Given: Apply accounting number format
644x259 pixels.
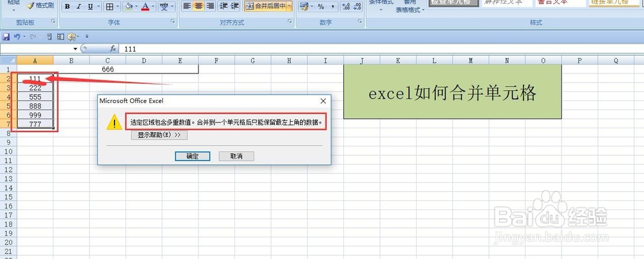Looking at the screenshot, I should [x=304, y=6].
